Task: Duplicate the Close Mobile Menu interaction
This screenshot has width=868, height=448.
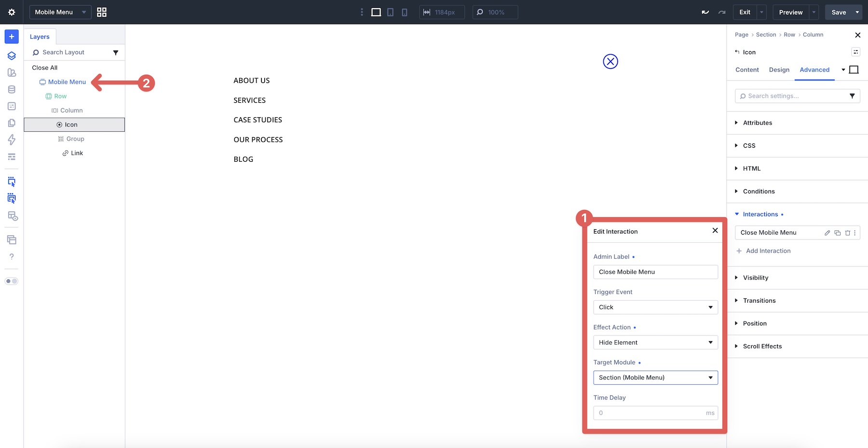Action: click(838, 233)
